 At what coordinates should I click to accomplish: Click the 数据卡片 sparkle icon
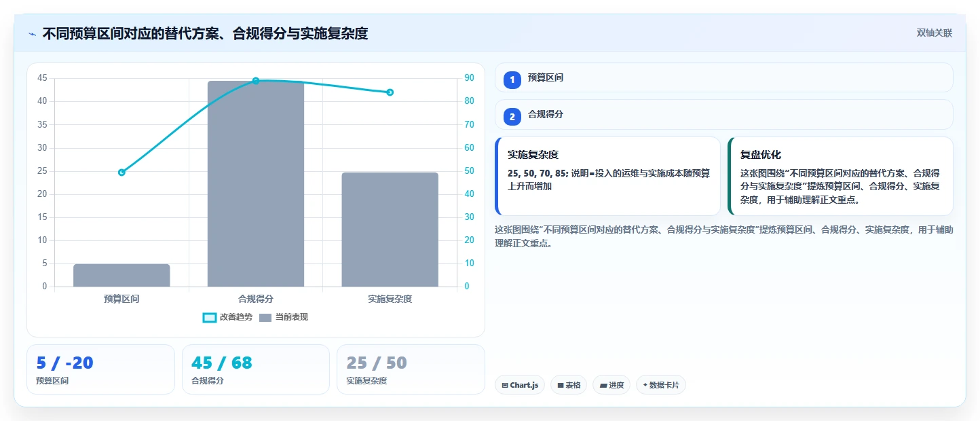tap(645, 385)
